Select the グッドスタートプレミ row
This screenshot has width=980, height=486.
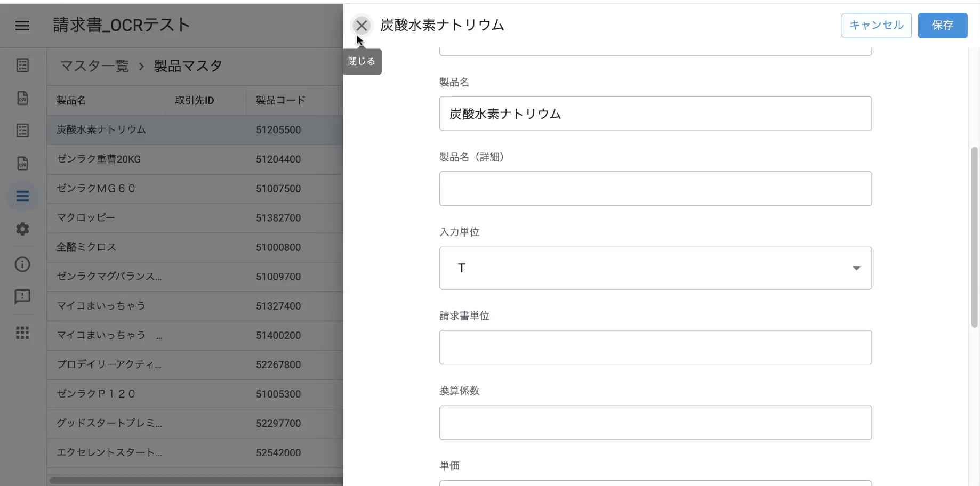(195, 423)
